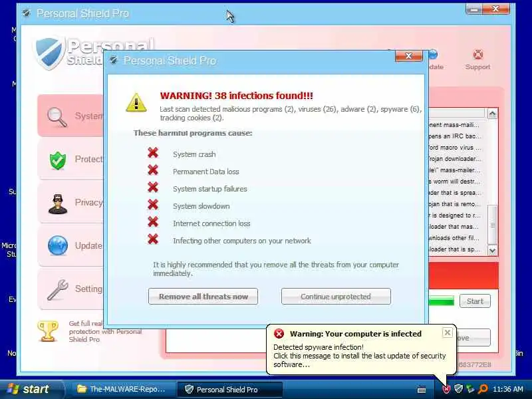Screen dimensions: 532x399
Task: Click the red shield tray icon
Action: pyautogui.click(x=446, y=389)
